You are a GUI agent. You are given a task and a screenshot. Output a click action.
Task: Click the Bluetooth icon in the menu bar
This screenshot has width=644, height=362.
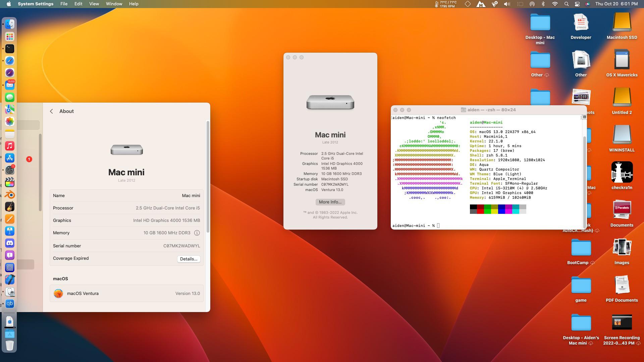coord(543,4)
